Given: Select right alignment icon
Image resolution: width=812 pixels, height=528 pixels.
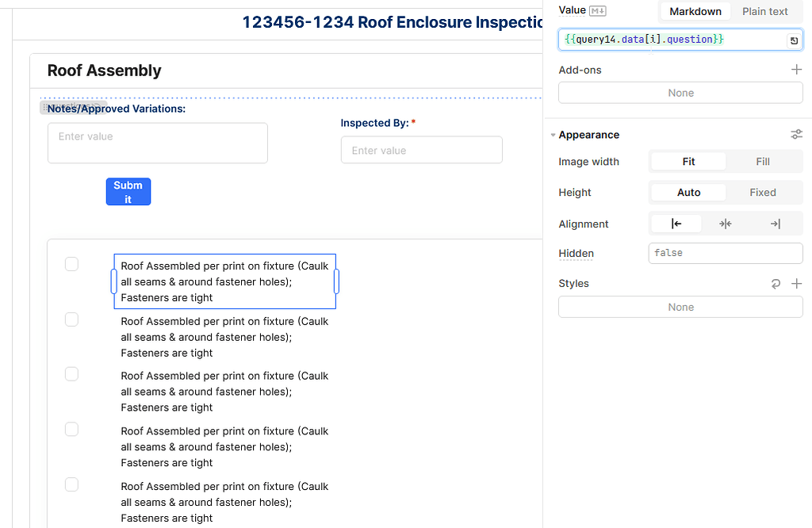Looking at the screenshot, I should click(775, 224).
